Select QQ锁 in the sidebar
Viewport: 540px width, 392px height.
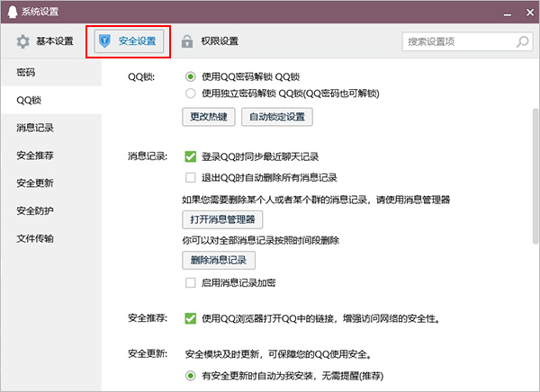pos(51,100)
